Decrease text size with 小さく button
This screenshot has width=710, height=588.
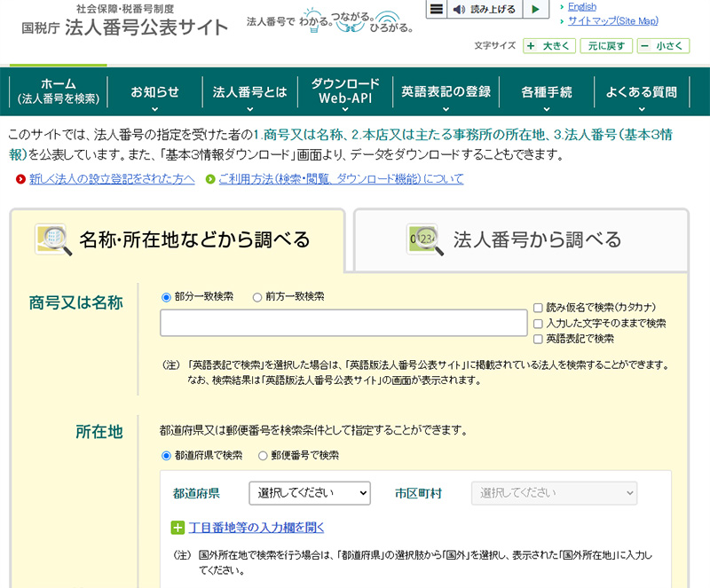click(x=662, y=45)
